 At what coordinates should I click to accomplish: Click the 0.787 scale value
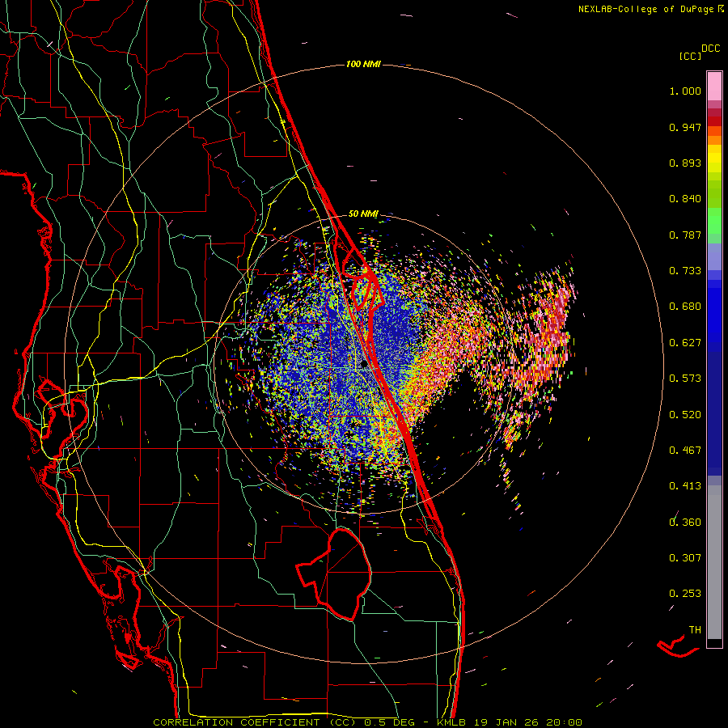point(685,235)
